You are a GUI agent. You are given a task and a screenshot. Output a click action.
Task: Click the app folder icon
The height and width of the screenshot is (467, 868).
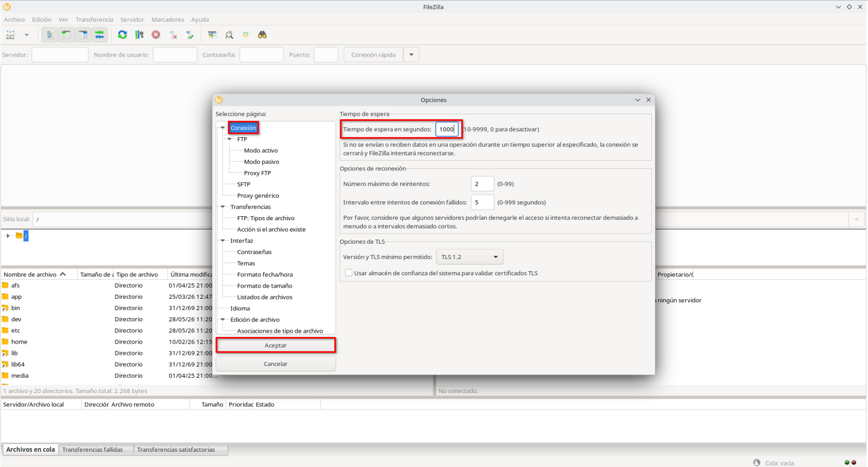(x=6, y=297)
